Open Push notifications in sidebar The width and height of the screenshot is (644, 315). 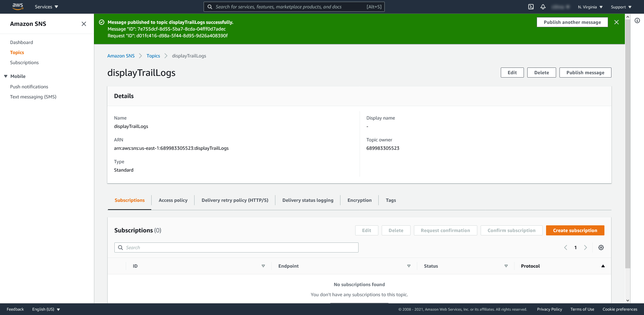pyautogui.click(x=29, y=87)
